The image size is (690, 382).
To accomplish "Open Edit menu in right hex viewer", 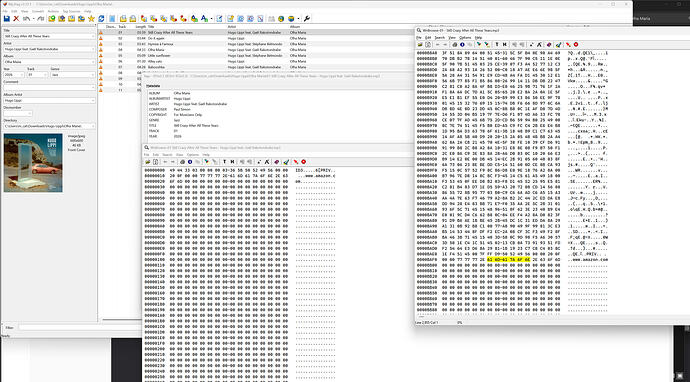I will pos(428,38).
